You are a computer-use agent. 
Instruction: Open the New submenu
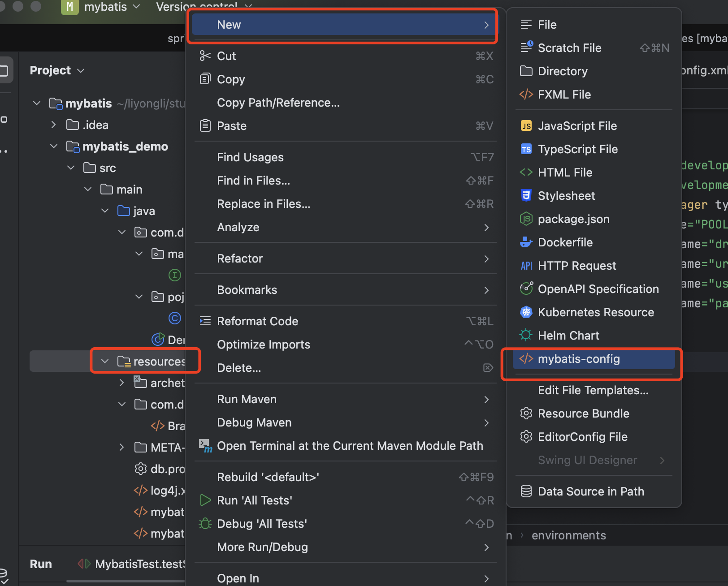[x=343, y=25]
